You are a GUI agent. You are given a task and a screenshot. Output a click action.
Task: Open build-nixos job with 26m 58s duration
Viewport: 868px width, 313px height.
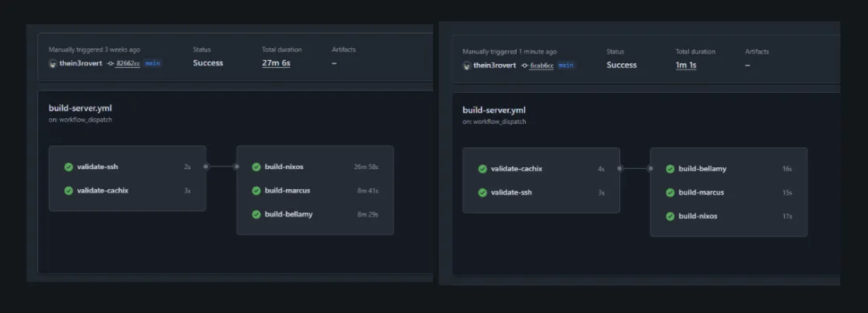point(285,167)
